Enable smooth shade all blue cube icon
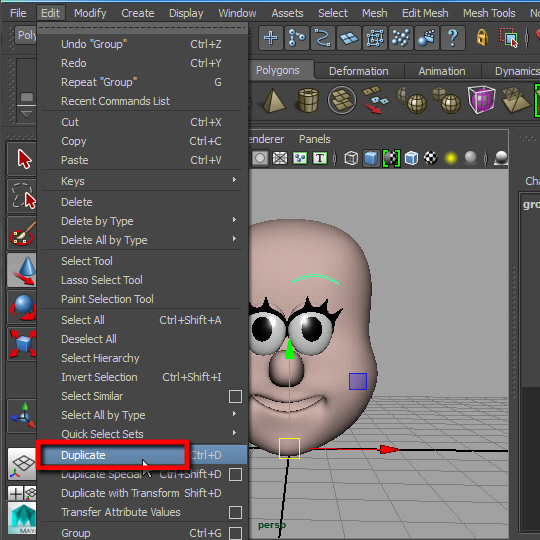 click(x=371, y=158)
